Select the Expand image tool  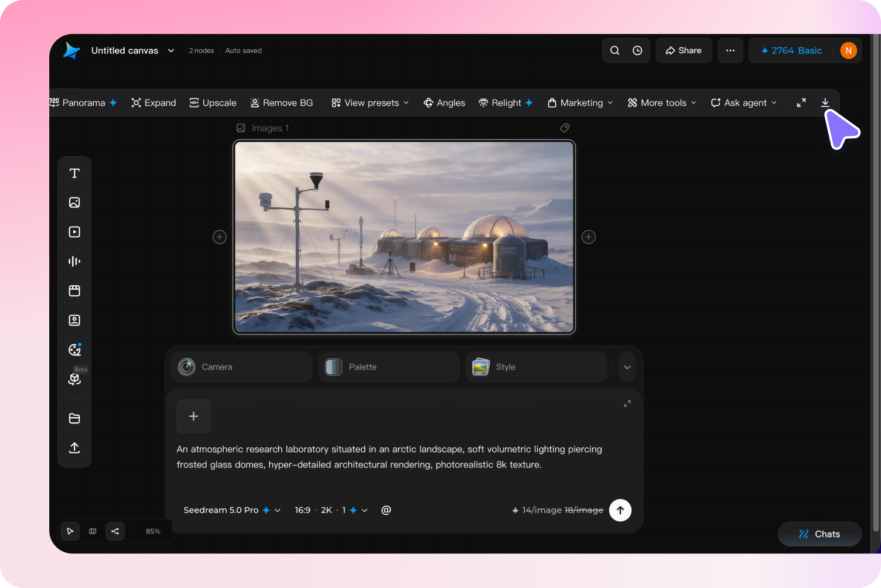pos(153,102)
